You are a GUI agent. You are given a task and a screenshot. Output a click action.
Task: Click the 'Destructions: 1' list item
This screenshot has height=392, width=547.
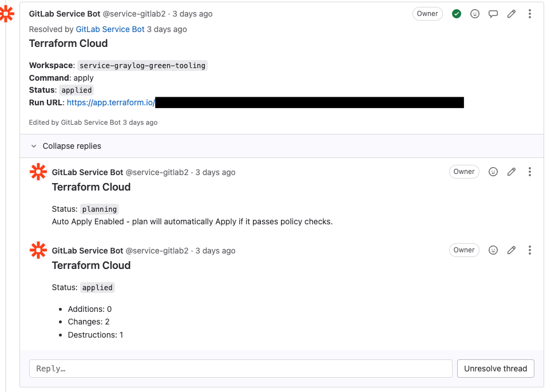95,335
